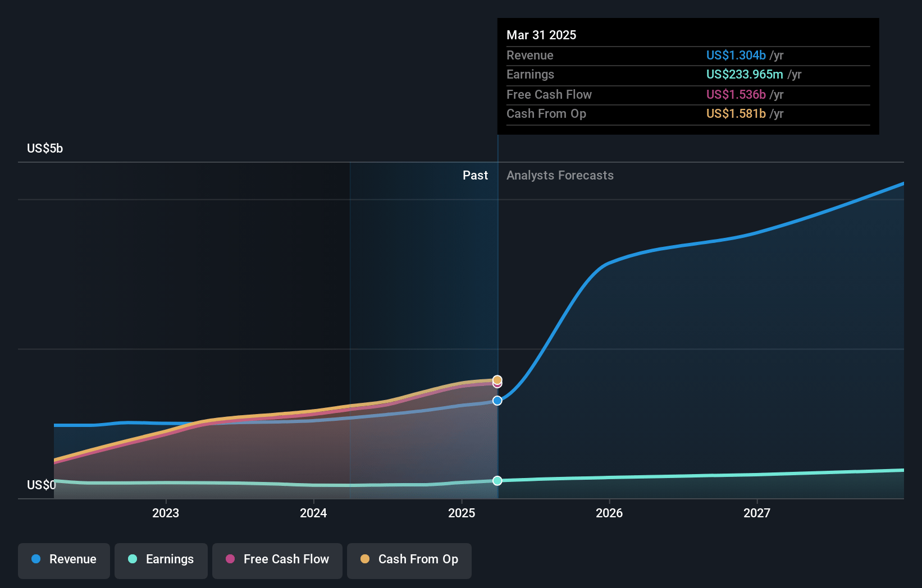Click the US$1.536b free cash flow value
The height and width of the screenshot is (588, 922).
click(x=736, y=95)
